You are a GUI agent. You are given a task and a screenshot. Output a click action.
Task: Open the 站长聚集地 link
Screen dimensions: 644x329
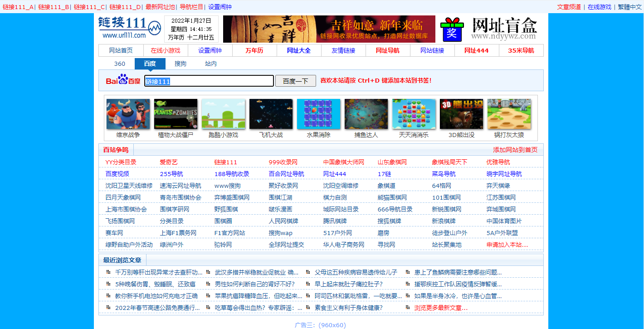point(447,245)
